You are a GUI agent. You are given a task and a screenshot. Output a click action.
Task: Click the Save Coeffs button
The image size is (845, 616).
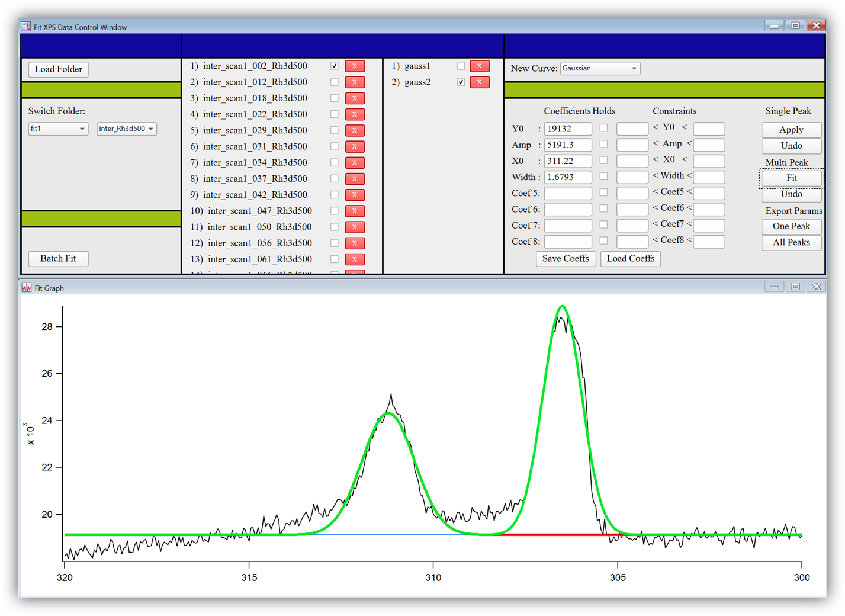pos(566,259)
